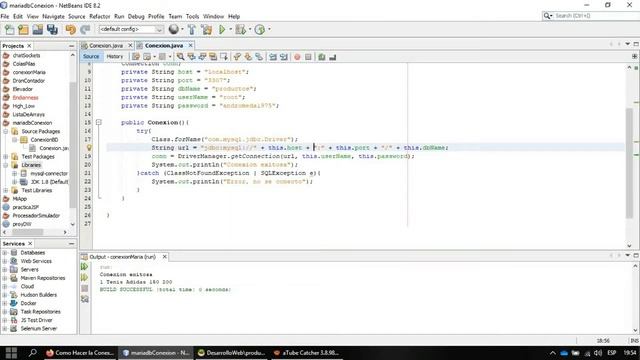
Task: Click the Output settings icon below Stop
Action: tap(84, 299)
